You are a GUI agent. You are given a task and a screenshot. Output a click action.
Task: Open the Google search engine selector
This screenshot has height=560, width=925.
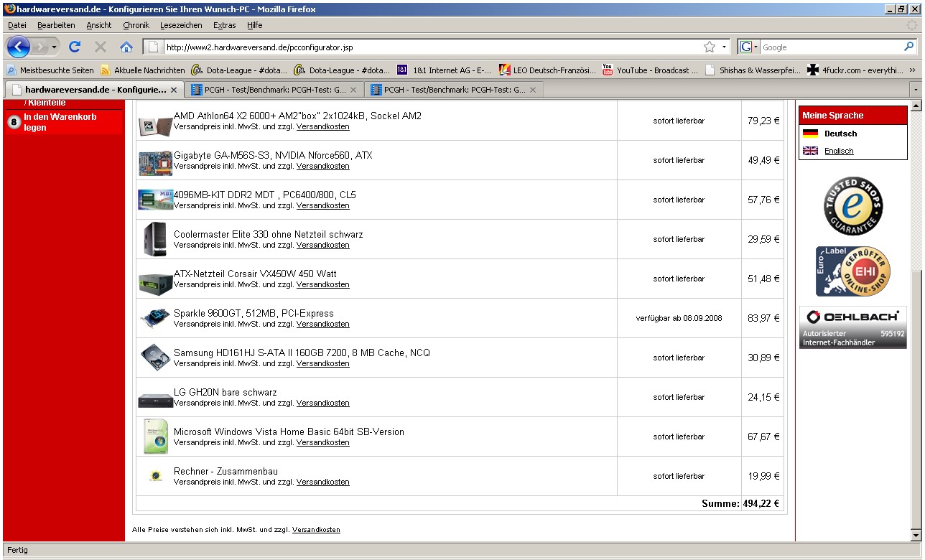tap(749, 47)
